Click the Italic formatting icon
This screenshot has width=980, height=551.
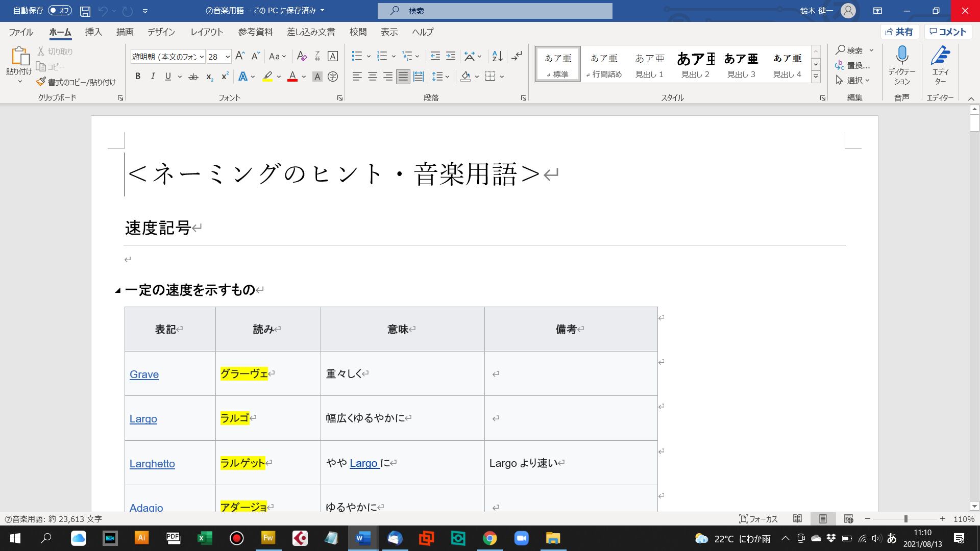[x=153, y=77]
